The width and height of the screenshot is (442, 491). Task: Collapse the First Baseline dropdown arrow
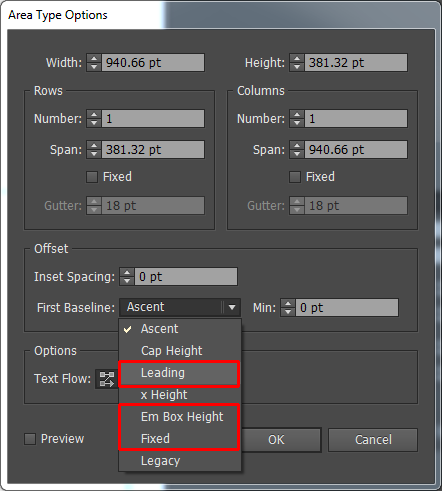[232, 307]
